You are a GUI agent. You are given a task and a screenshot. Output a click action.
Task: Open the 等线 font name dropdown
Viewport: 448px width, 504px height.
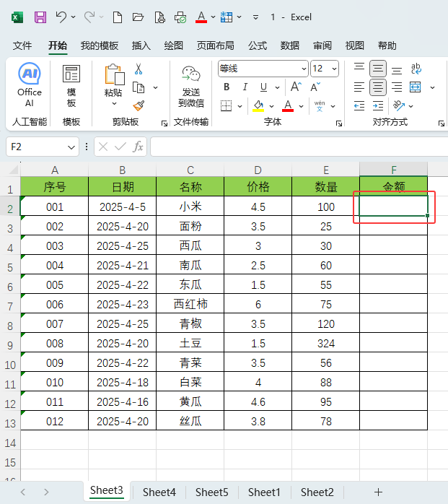click(304, 69)
